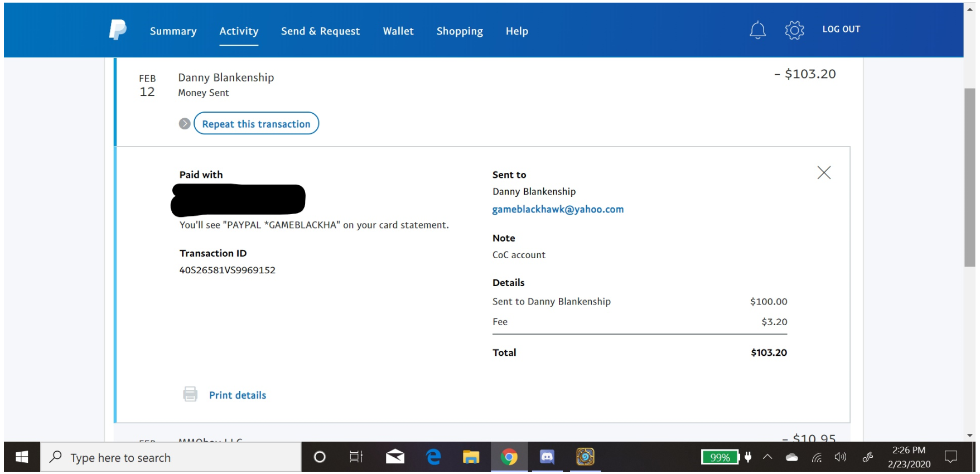Open Task View on the taskbar
Screen dimensions: 980x474
[x=356, y=457]
